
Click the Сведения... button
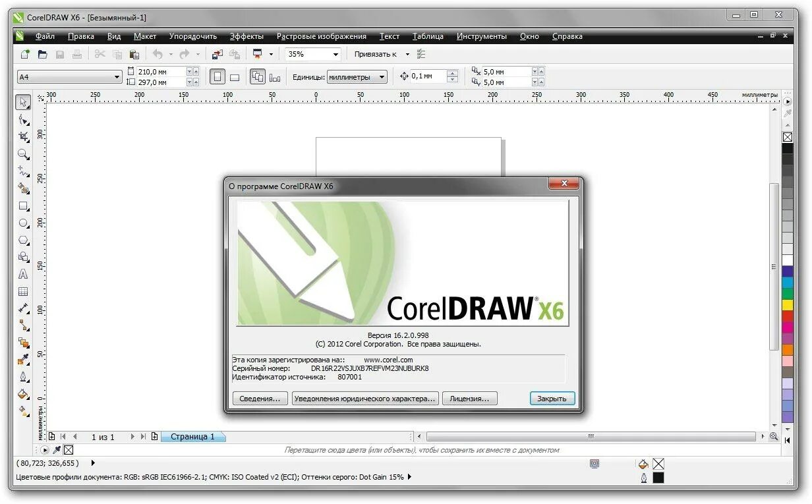tap(260, 399)
